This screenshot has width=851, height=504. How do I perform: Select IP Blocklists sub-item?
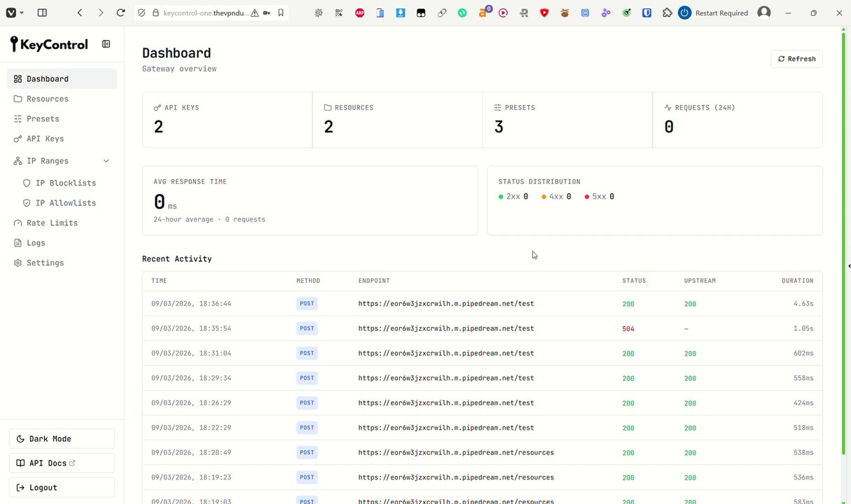(x=66, y=183)
